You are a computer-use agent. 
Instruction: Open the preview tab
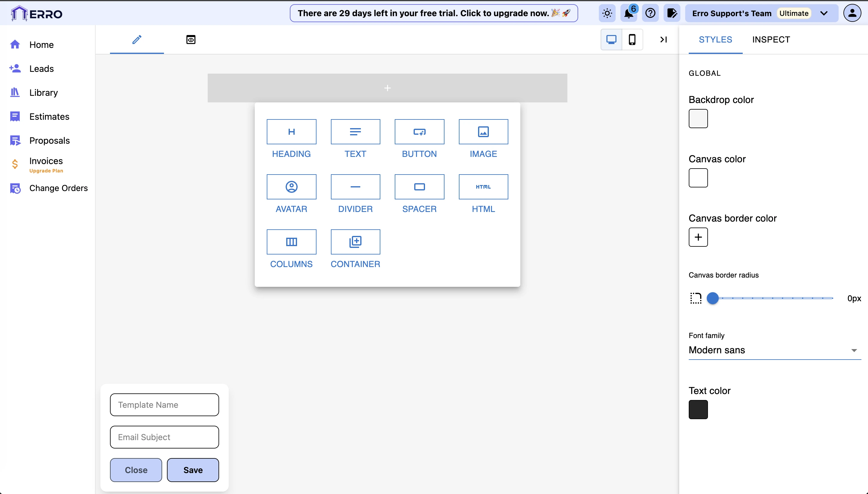click(x=191, y=40)
